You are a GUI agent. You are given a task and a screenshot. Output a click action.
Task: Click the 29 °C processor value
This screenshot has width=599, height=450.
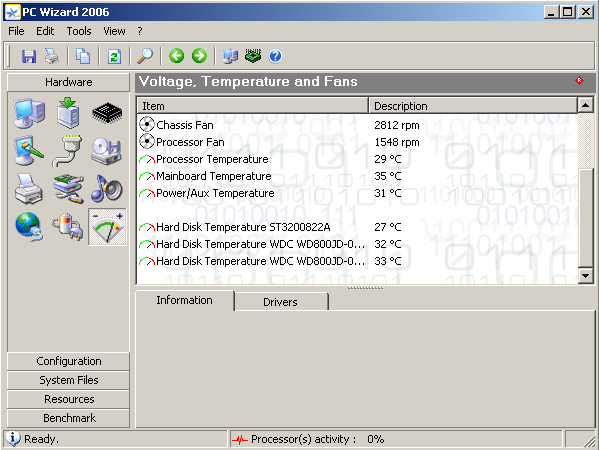pyautogui.click(x=388, y=159)
